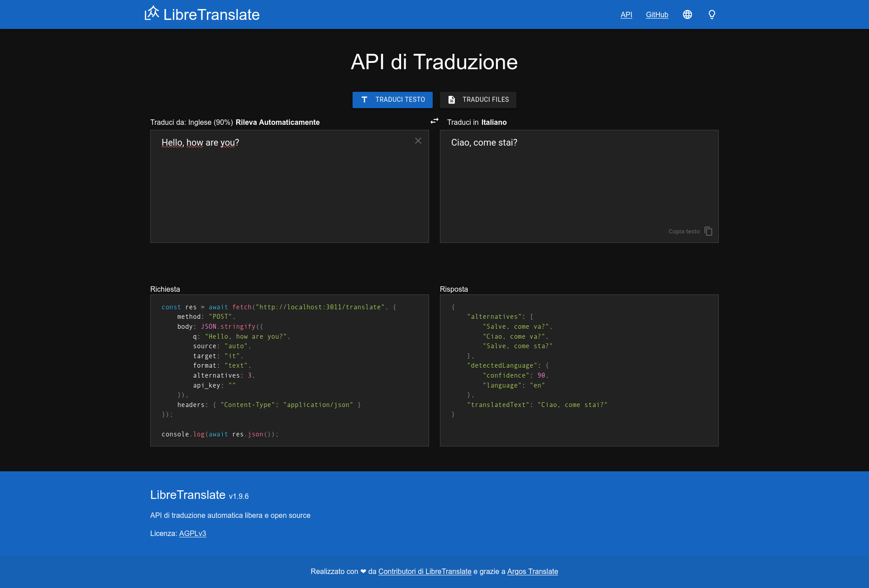Click the translated output text area

pyautogui.click(x=579, y=186)
